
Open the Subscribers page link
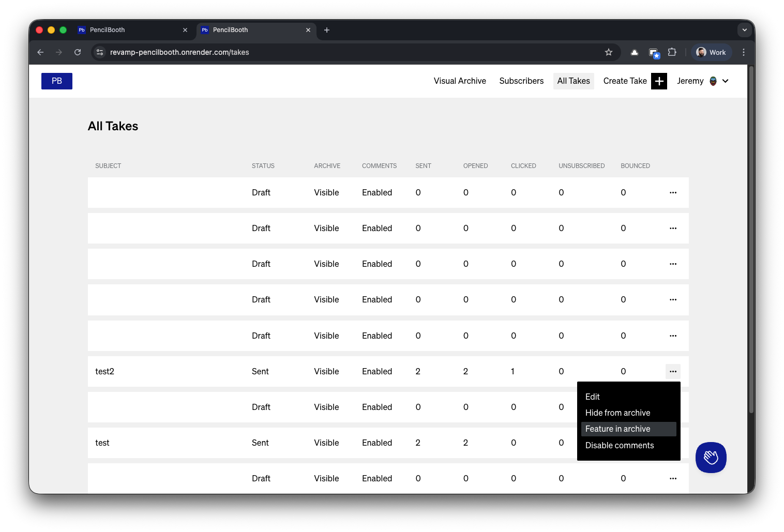coord(521,81)
